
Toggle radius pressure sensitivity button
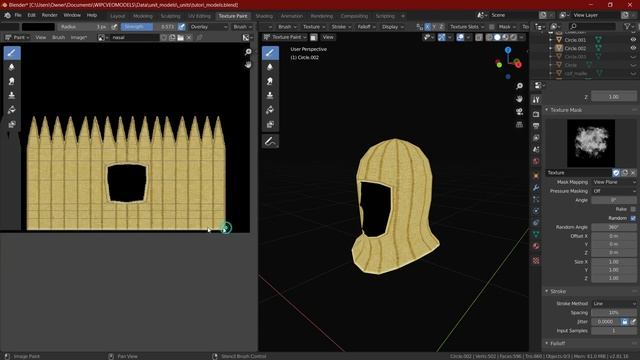click(114, 27)
